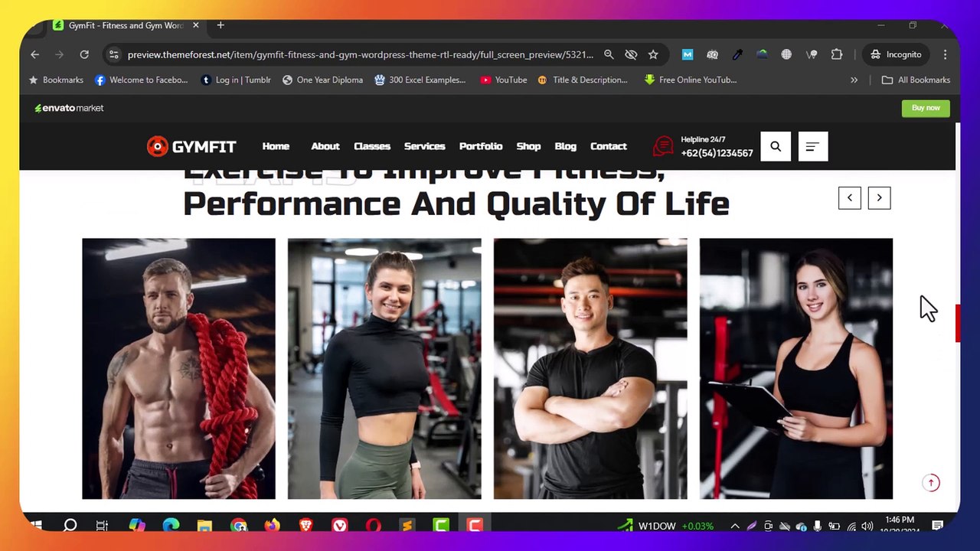
Task: Select the color picker eyedropper extension
Action: 737,54
